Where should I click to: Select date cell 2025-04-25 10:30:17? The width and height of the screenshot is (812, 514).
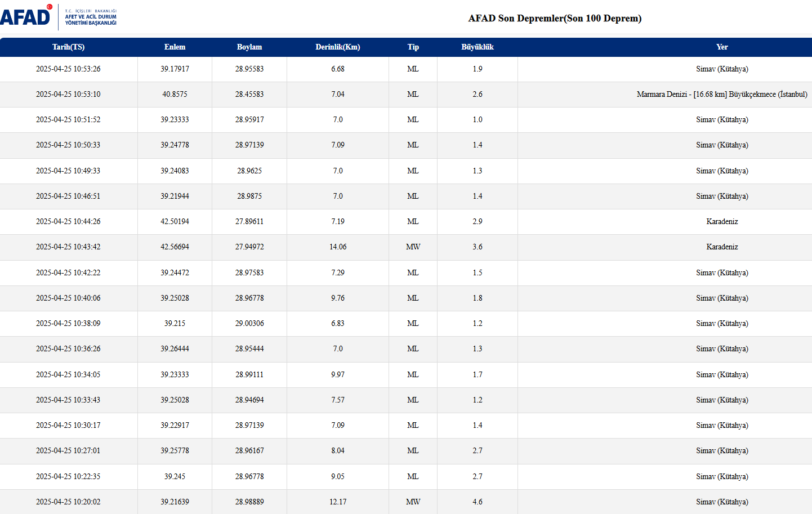[68, 425]
